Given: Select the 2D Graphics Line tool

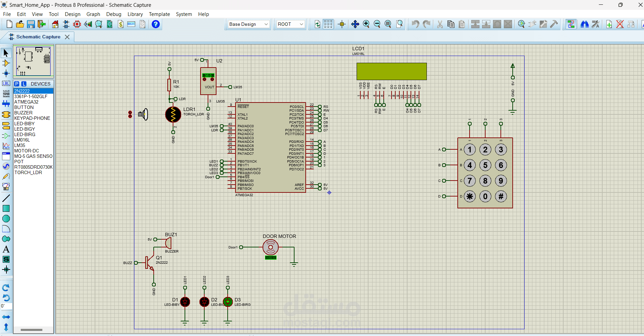Looking at the screenshot, I should coord(6,198).
